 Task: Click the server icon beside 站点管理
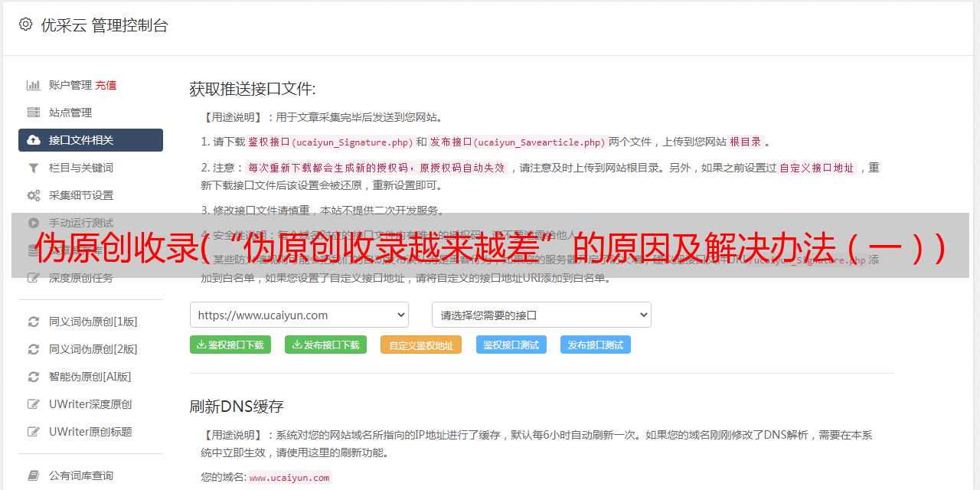click(x=34, y=113)
